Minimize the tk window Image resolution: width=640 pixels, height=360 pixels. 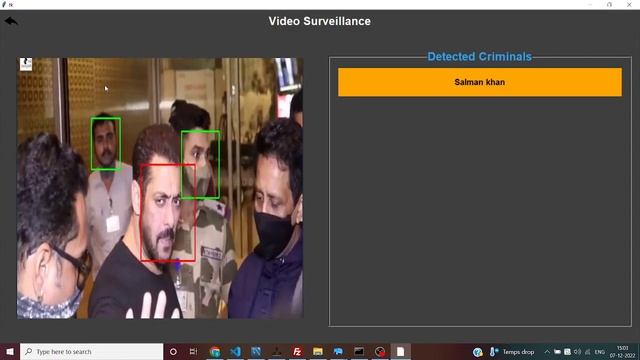[590, 4]
